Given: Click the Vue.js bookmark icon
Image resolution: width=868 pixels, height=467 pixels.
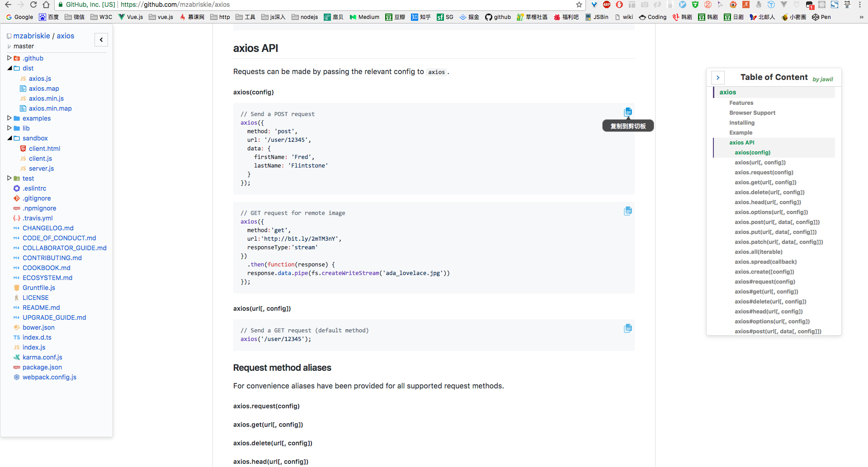Looking at the screenshot, I should (122, 17).
